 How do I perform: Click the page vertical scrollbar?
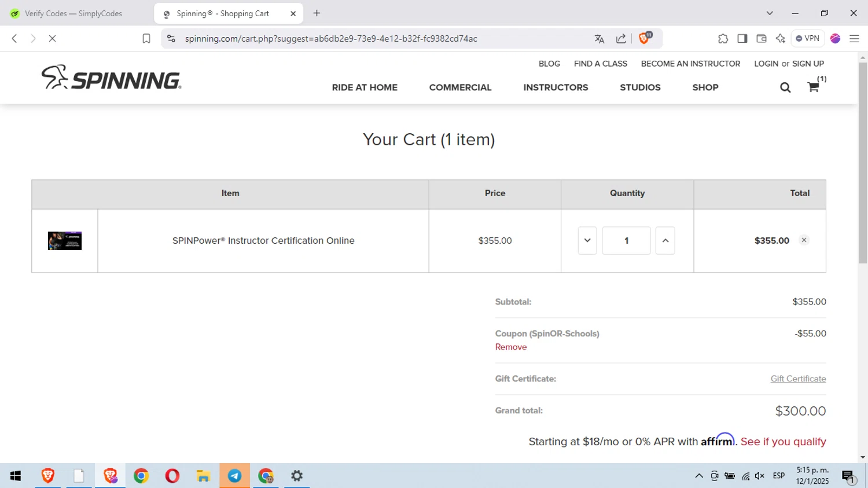[x=863, y=162]
